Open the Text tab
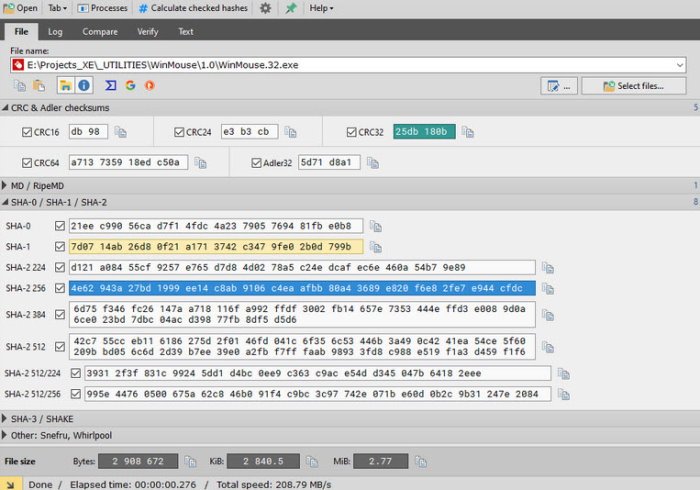The image size is (700, 490). point(186,32)
